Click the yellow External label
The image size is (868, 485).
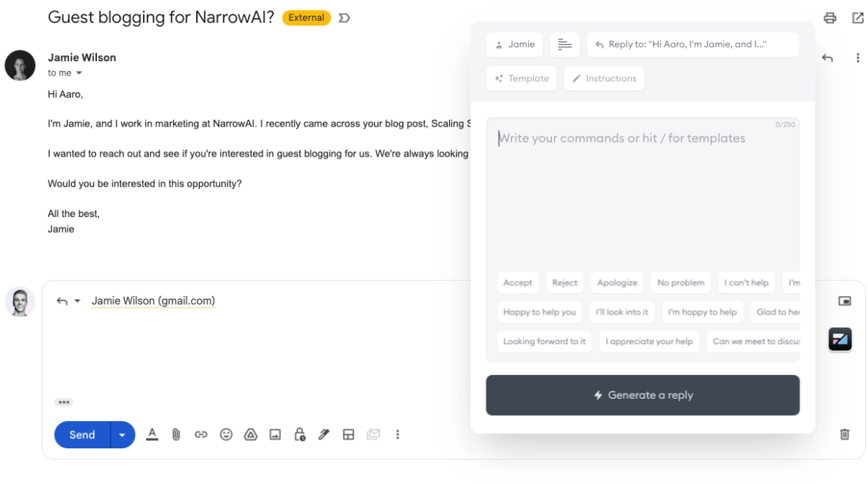pyautogui.click(x=306, y=18)
